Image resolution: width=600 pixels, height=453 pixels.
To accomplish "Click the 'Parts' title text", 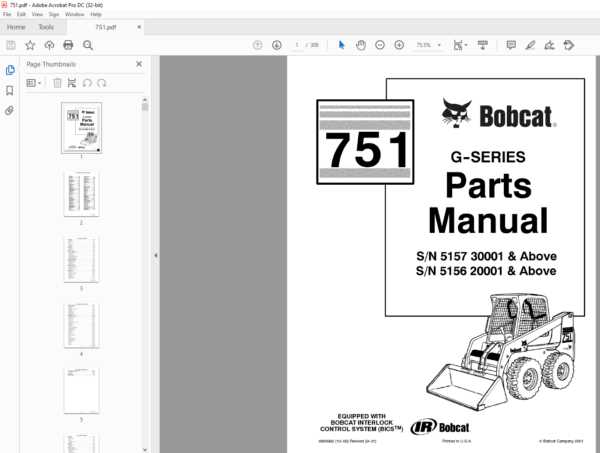I will (x=489, y=185).
